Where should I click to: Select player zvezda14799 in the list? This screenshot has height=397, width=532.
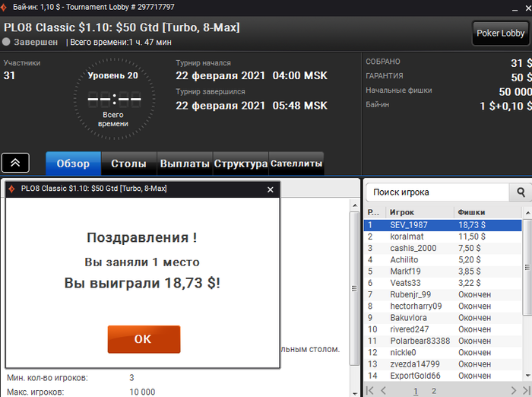443,364
